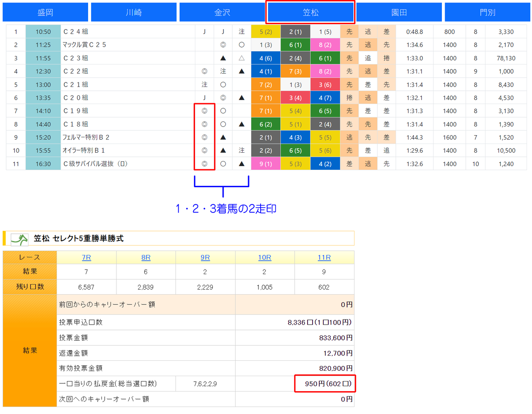
Task: Switch to the 盛岡 racecourse tab
Action: [x=45, y=12]
